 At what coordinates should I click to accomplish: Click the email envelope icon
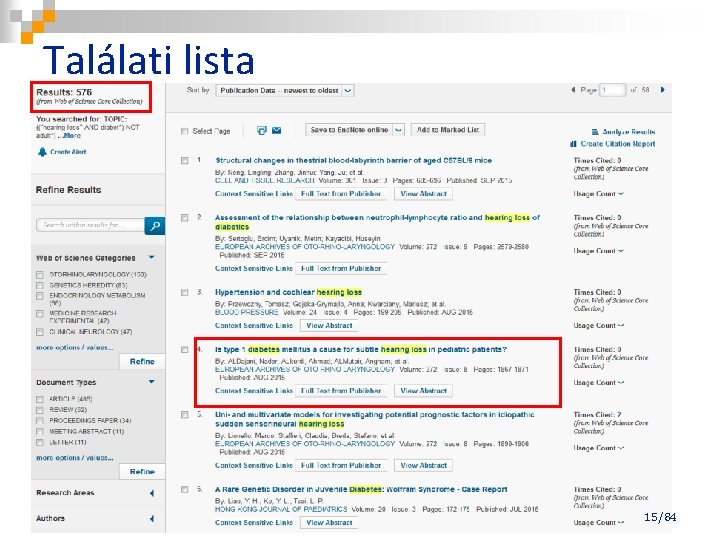pos(276,130)
